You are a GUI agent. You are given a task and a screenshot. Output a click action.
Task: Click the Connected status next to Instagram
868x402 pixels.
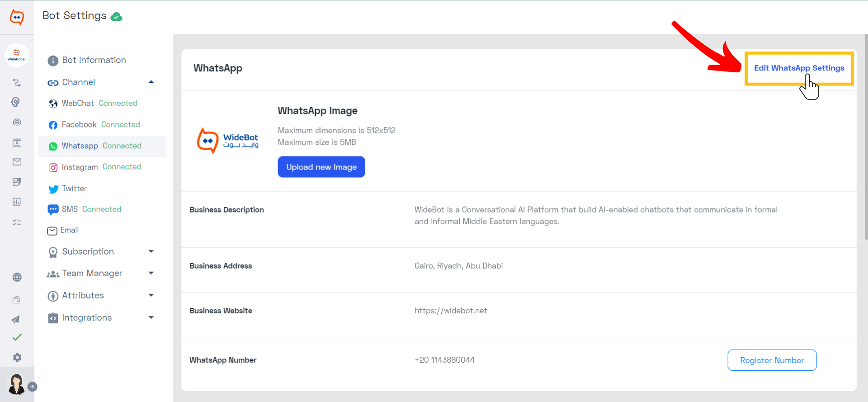tap(122, 167)
